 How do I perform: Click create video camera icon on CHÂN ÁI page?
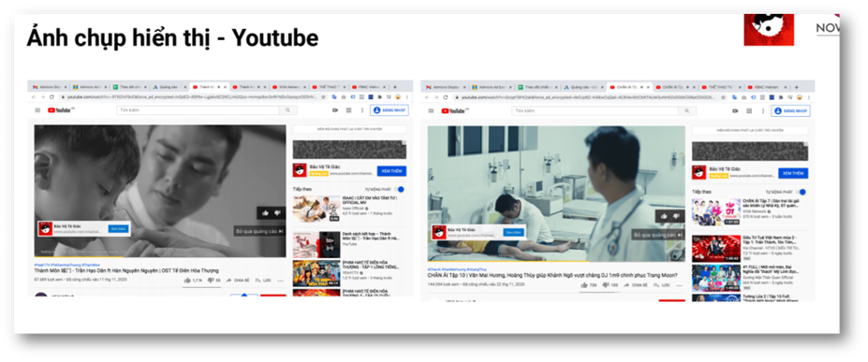pyautogui.click(x=735, y=110)
